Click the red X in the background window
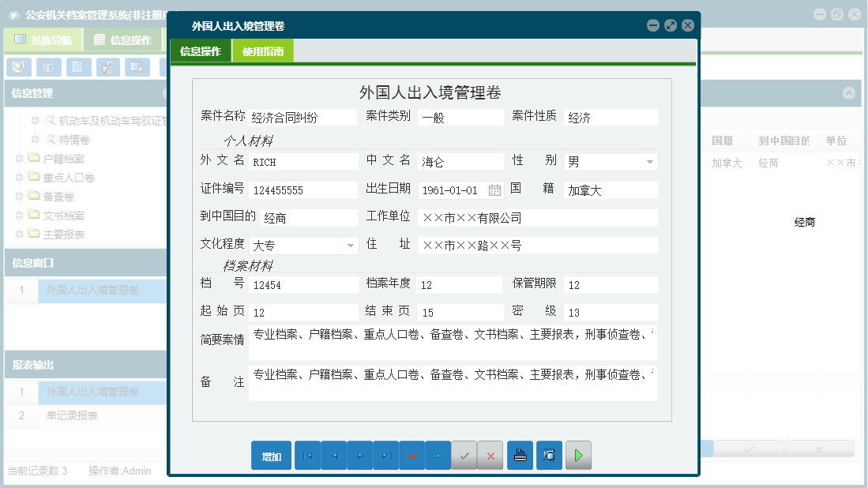 click(x=819, y=449)
